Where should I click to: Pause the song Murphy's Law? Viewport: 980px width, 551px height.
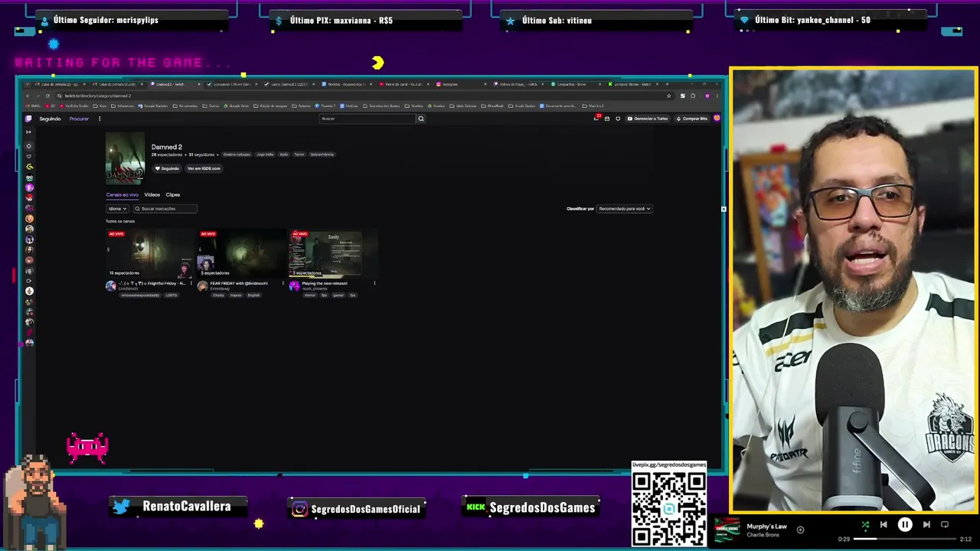click(905, 525)
